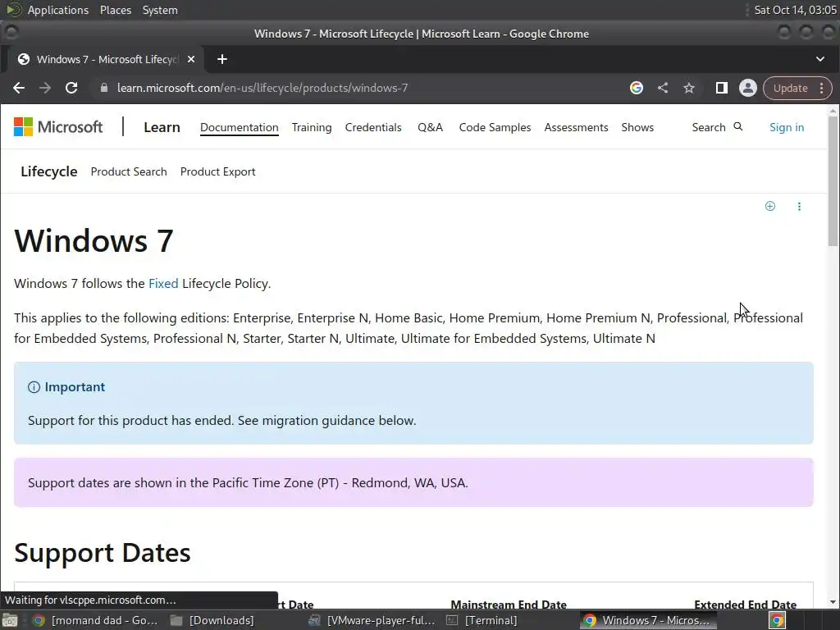Go back using Chrome's back arrow
This screenshot has width=840, height=630.
[x=19, y=88]
